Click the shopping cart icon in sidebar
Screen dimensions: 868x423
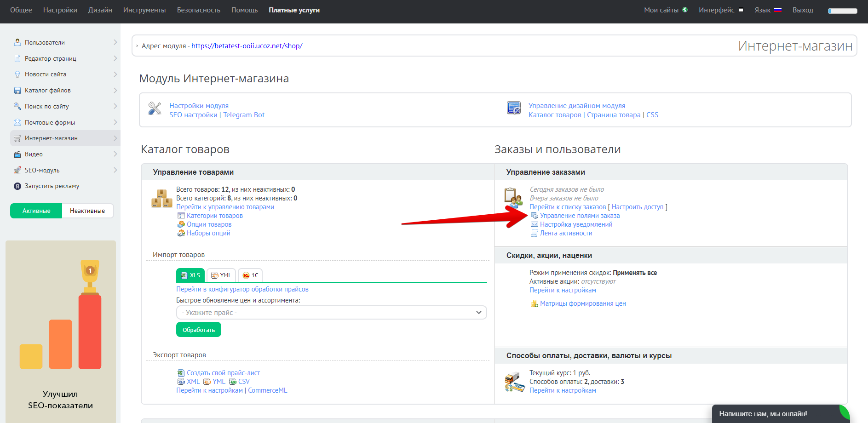(17, 138)
